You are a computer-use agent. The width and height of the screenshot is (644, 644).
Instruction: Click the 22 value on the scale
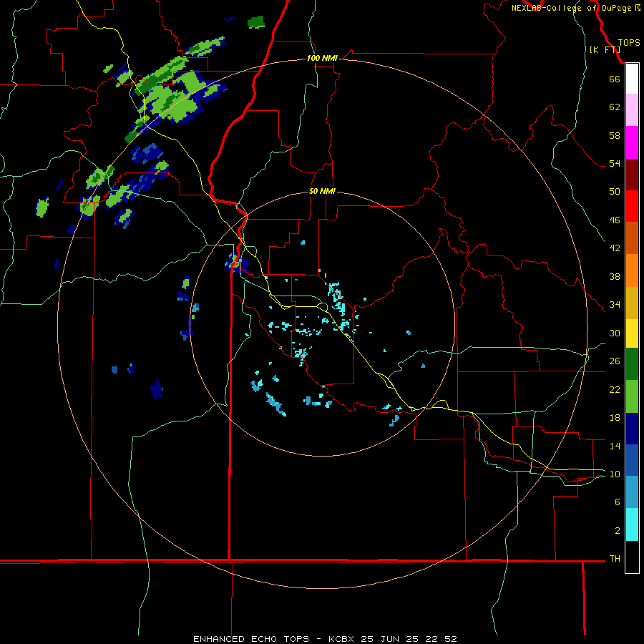click(x=615, y=389)
